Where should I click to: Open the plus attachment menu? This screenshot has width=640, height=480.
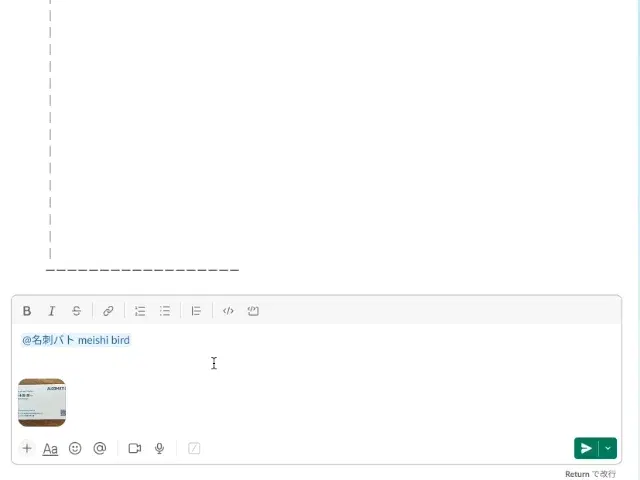coord(27,448)
